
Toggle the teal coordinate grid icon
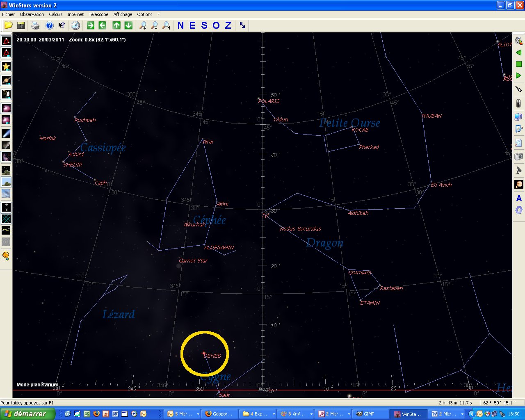tap(6, 219)
